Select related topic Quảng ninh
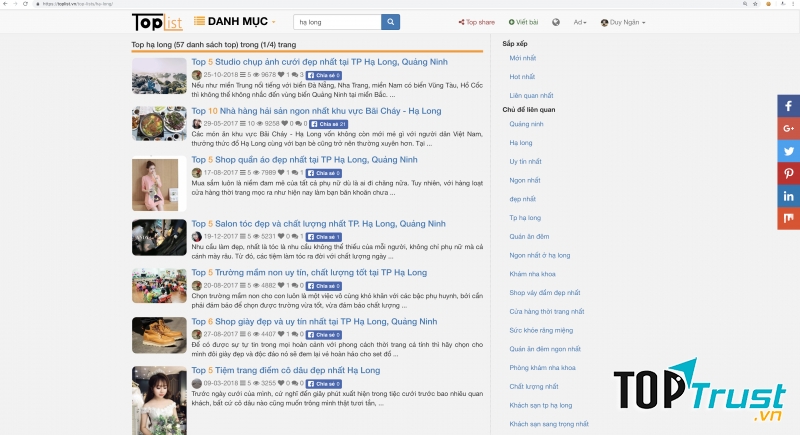The image size is (800, 435). point(526,124)
